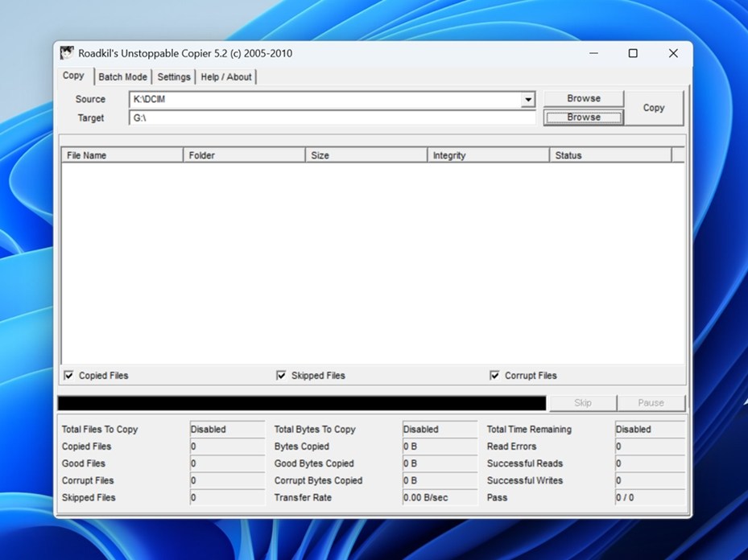The image size is (748, 560).
Task: Sort list by File Name column header
Action: pos(122,155)
